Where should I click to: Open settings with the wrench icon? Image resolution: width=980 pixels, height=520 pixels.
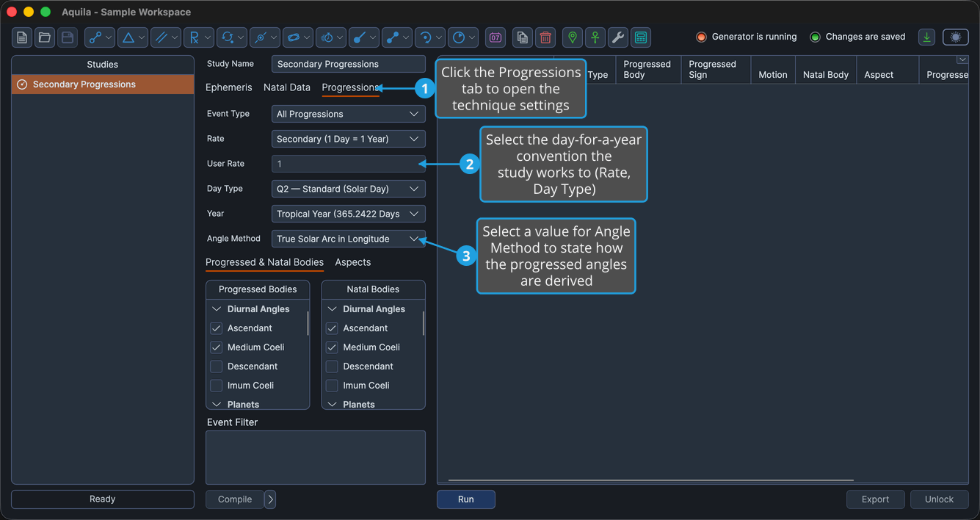618,37
